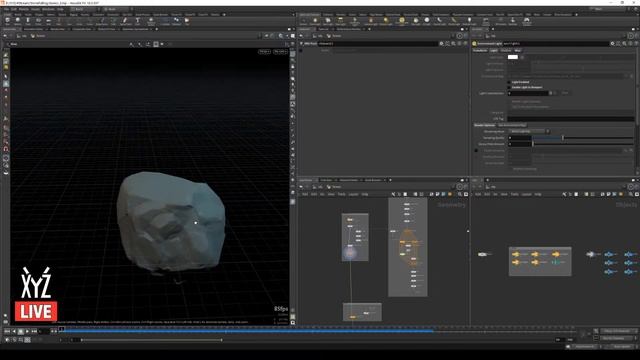Click the red snapping magnet icon in left toolbar
640x360 pixels.
[6, 149]
